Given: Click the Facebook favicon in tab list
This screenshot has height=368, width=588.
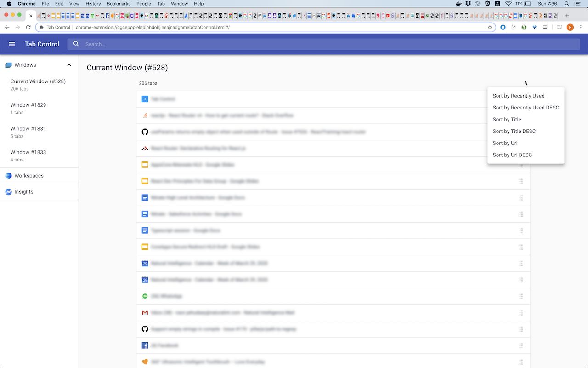Looking at the screenshot, I should 145,345.
